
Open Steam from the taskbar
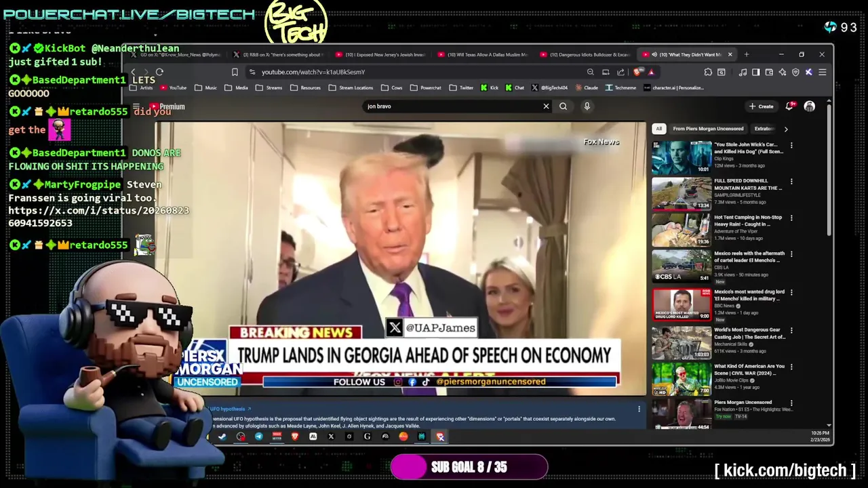[x=222, y=437]
